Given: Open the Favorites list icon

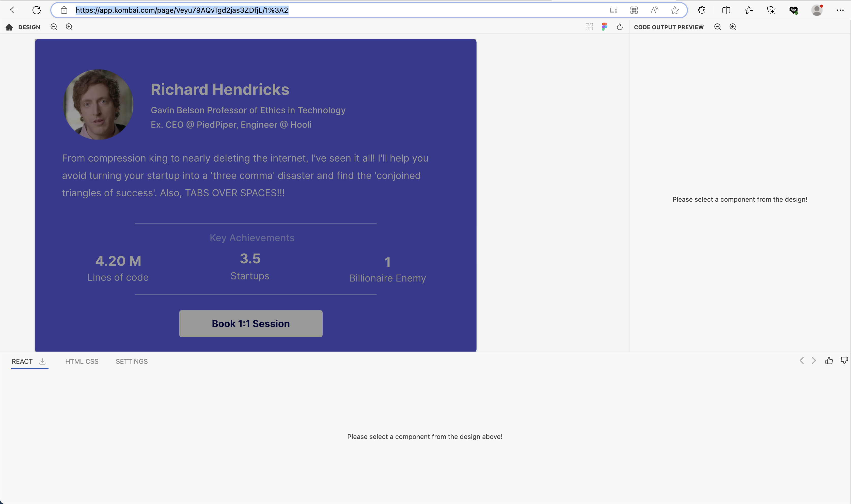Looking at the screenshot, I should coord(749,10).
